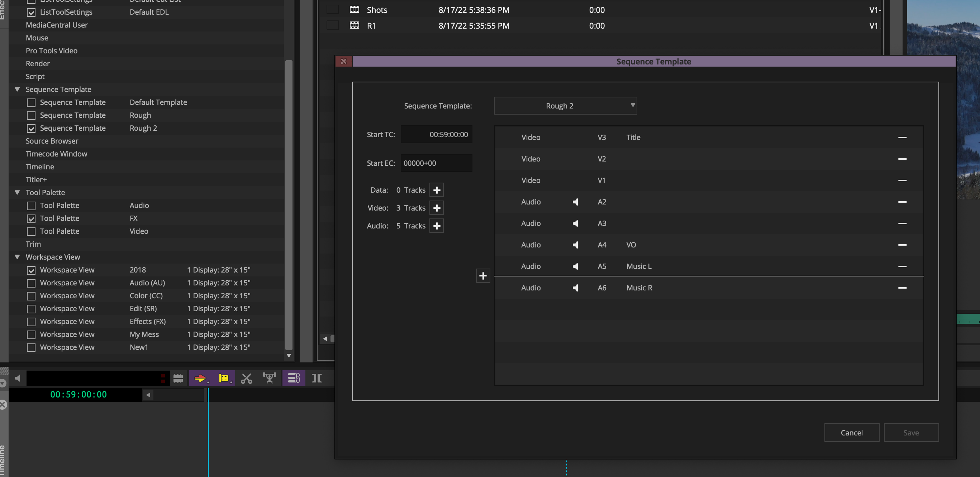Click the Link Selection icon in timeline toolbar
980x477 pixels.
coord(294,378)
